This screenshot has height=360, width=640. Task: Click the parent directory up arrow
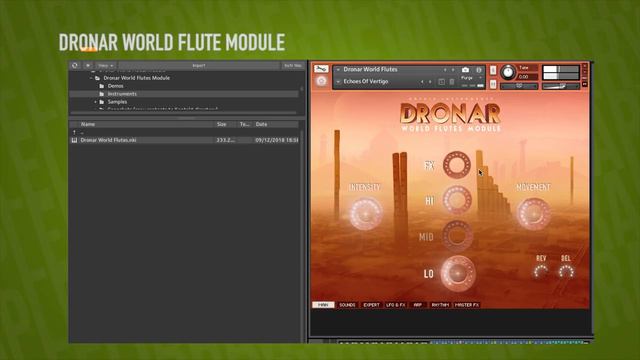point(74,132)
